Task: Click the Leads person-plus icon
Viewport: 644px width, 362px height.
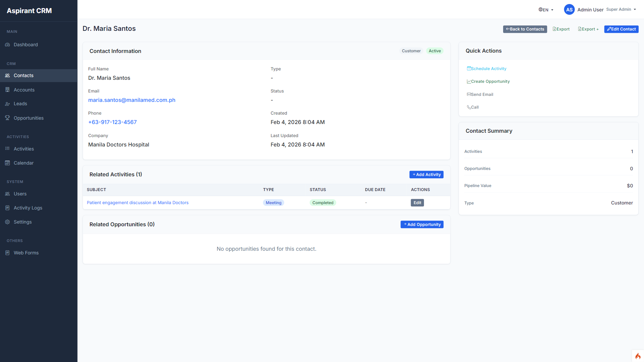Action: point(7,104)
